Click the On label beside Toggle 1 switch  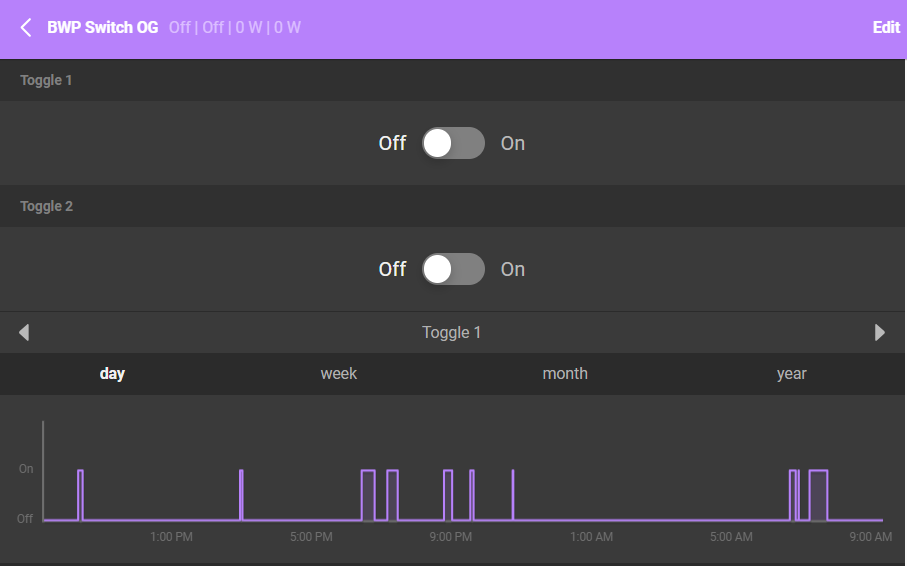[513, 143]
